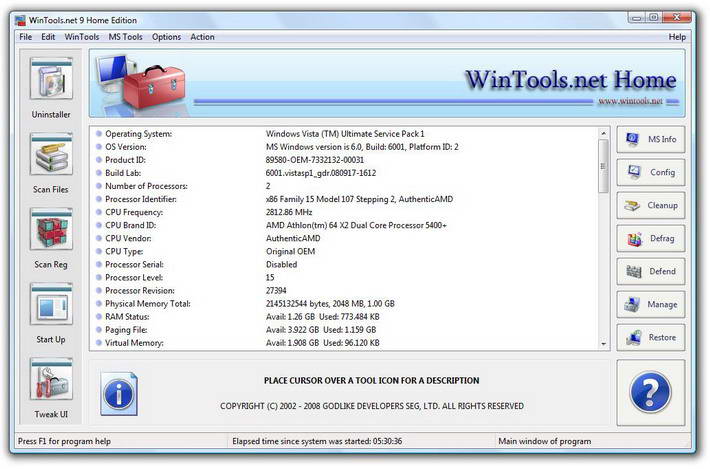Open the Action menu

(202, 37)
